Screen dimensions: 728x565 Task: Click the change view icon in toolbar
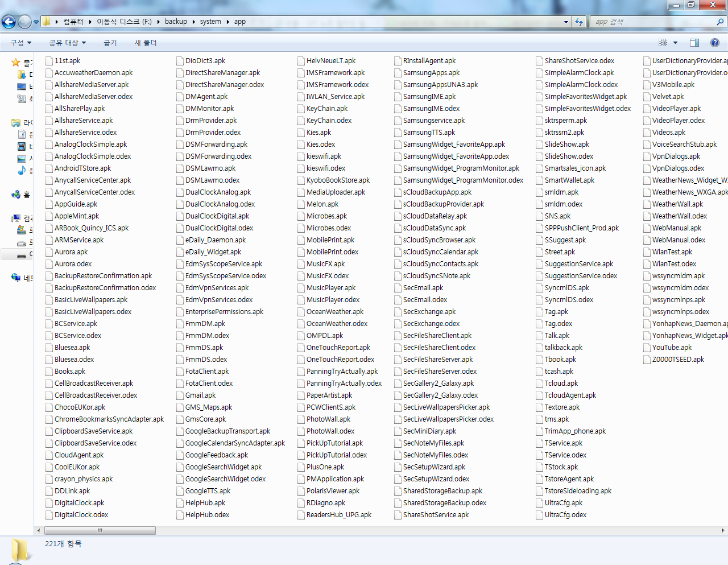(663, 43)
